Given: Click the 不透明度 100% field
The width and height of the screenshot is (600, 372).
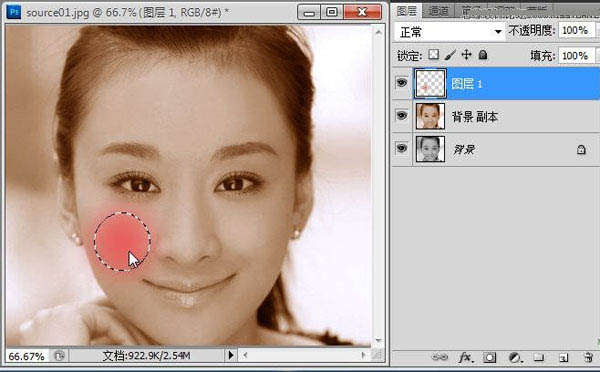Looking at the screenshot, I should (x=576, y=30).
